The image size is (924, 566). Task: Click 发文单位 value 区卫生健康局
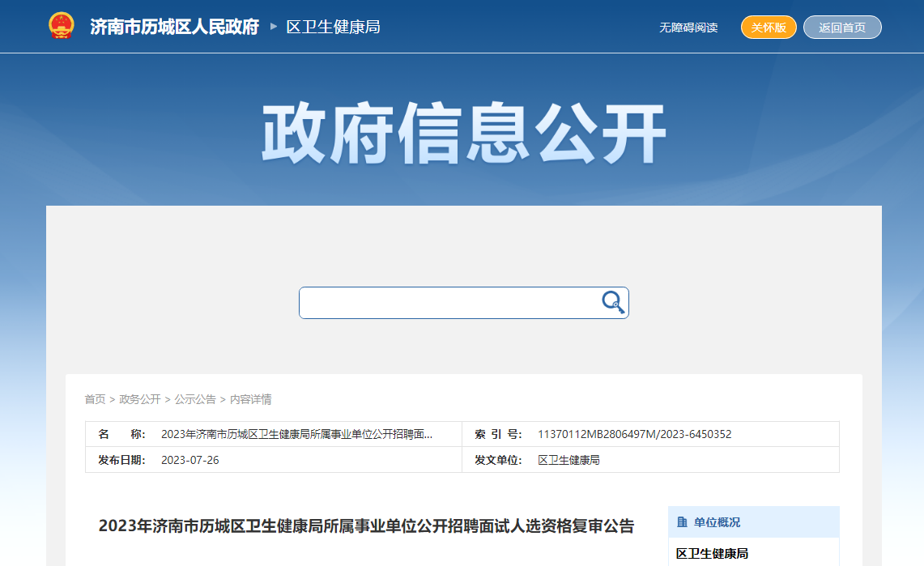[x=568, y=460]
